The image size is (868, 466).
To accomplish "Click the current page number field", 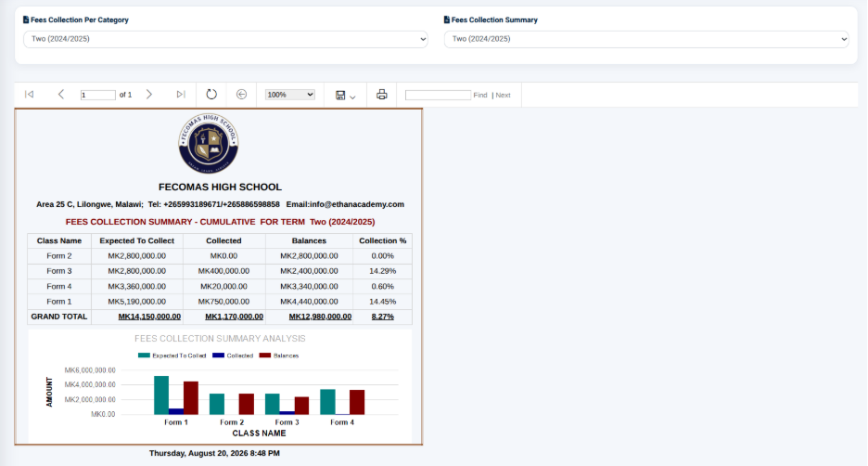I will pos(97,95).
